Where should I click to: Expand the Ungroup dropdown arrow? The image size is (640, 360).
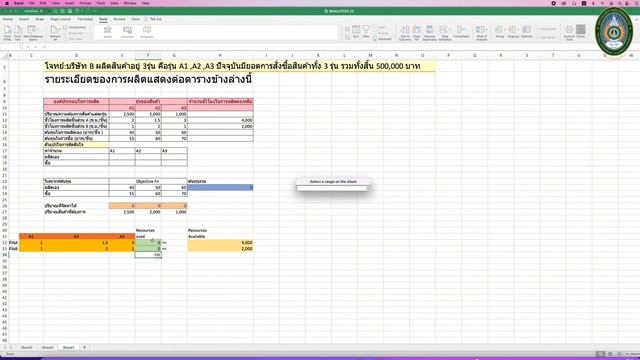pos(517,30)
